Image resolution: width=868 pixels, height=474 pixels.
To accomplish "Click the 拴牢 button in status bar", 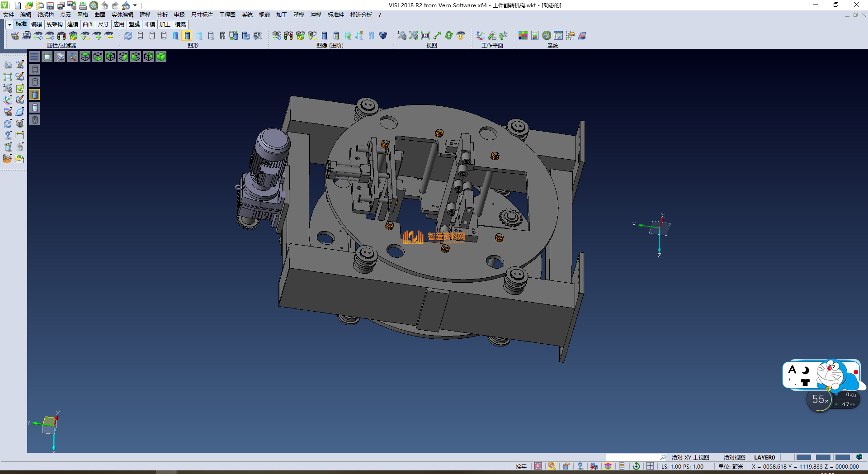I will point(521,466).
